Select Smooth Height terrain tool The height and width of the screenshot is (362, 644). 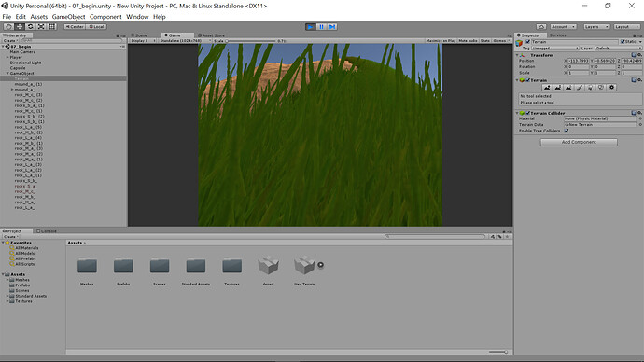pyautogui.click(x=568, y=88)
